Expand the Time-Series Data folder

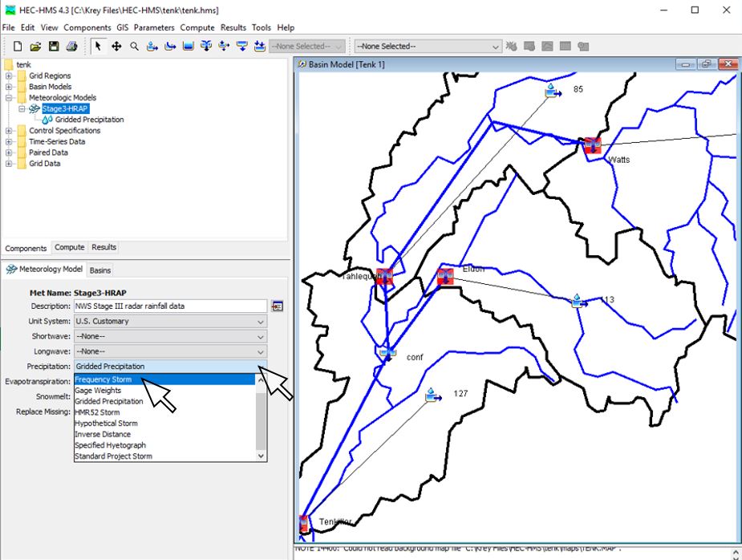tap(9, 141)
